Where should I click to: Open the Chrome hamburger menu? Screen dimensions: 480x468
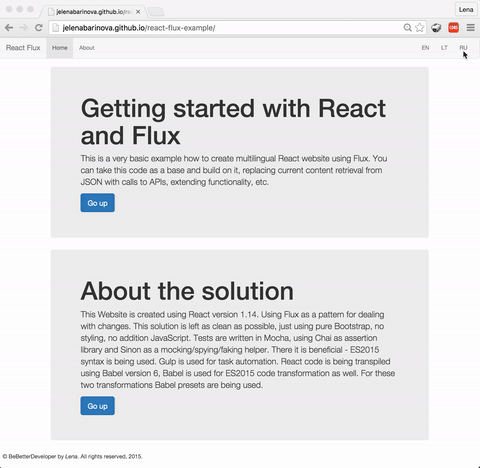[x=471, y=28]
